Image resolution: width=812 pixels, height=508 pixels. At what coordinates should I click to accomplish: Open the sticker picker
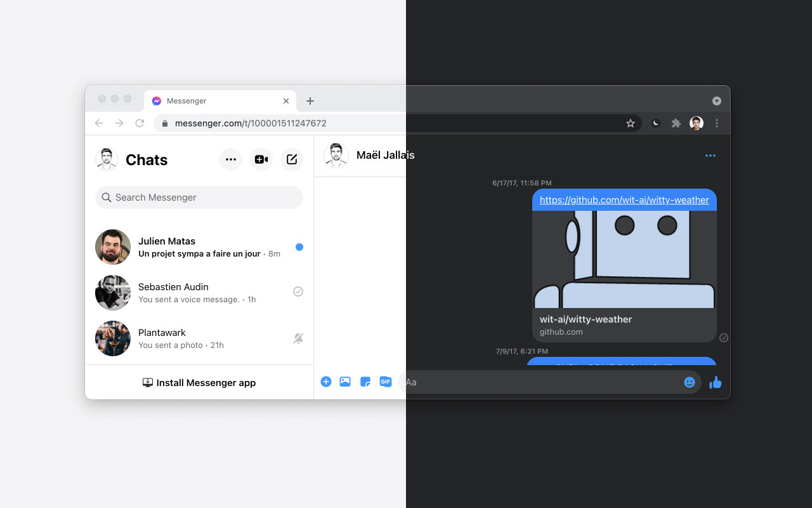pyautogui.click(x=365, y=382)
